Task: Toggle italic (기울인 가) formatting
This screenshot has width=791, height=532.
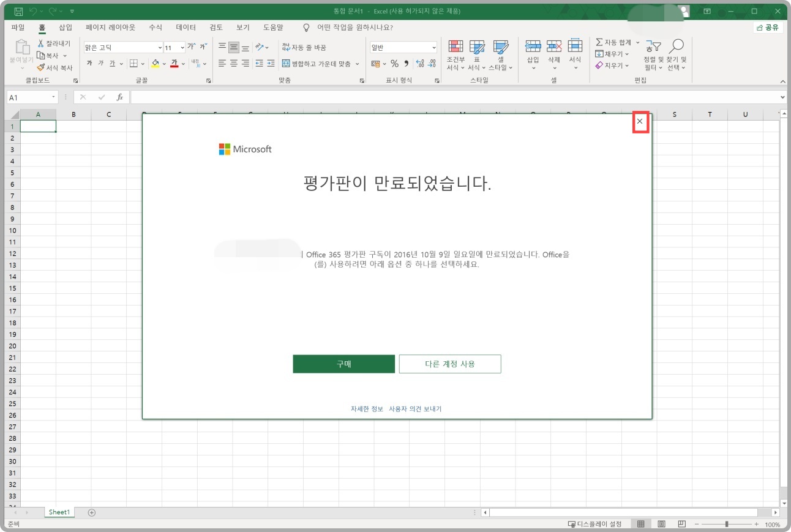Action: [x=101, y=64]
